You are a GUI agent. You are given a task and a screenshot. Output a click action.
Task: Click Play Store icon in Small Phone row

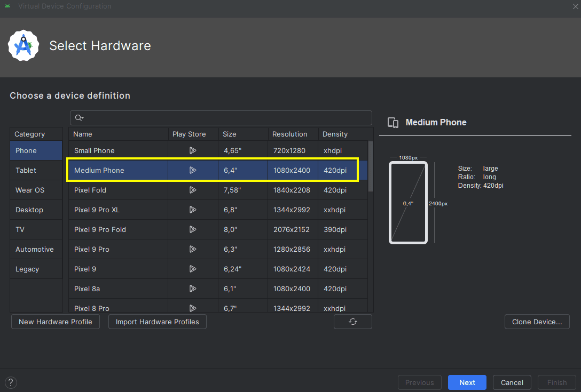pyautogui.click(x=193, y=150)
